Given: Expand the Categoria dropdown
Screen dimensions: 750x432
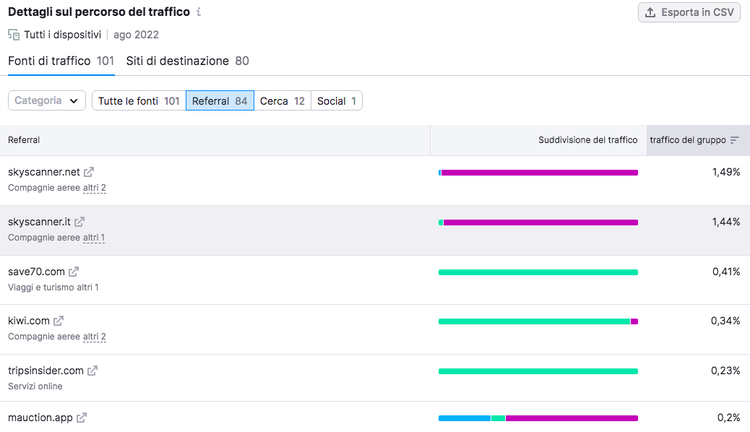Looking at the screenshot, I should pos(46,100).
